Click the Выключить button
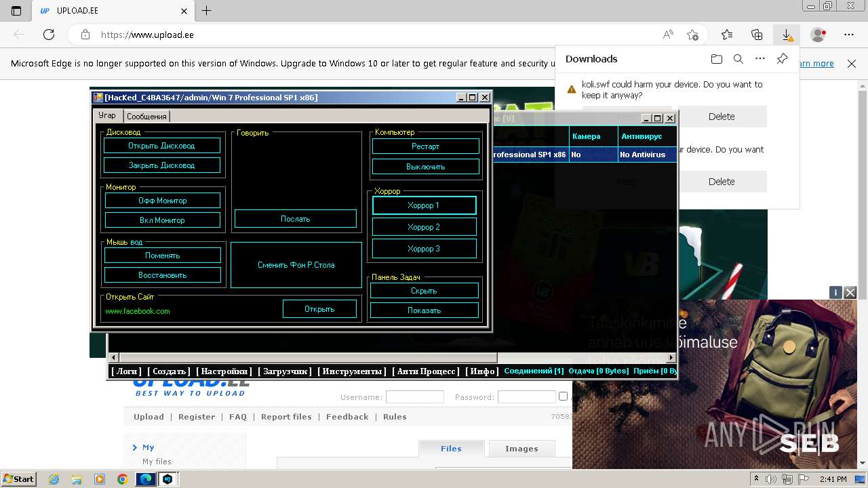The height and width of the screenshot is (488, 868). click(x=426, y=167)
